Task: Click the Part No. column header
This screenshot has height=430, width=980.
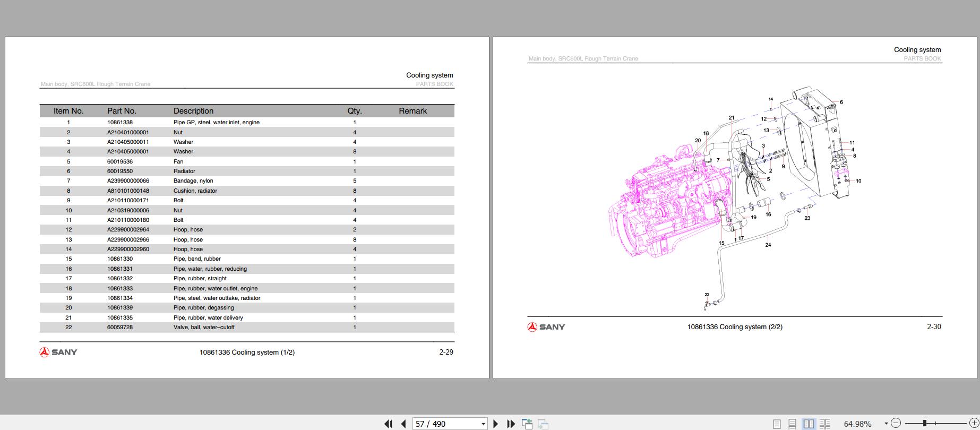Action: click(122, 111)
